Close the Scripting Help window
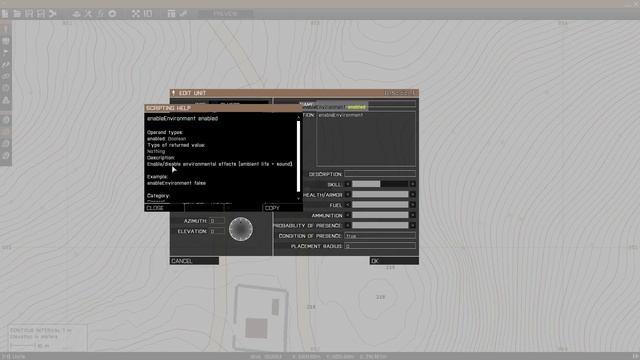 164,208
